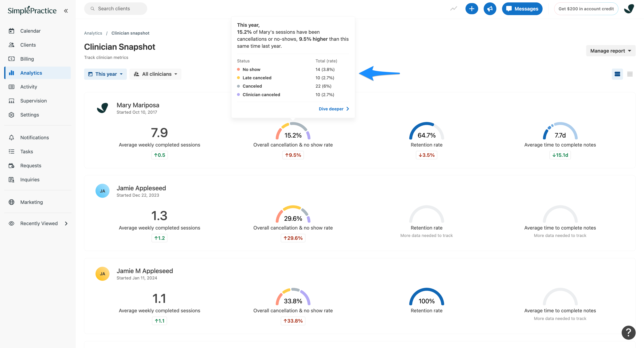The width and height of the screenshot is (644, 348).
Task: Click the No show status row
Action: click(293, 69)
